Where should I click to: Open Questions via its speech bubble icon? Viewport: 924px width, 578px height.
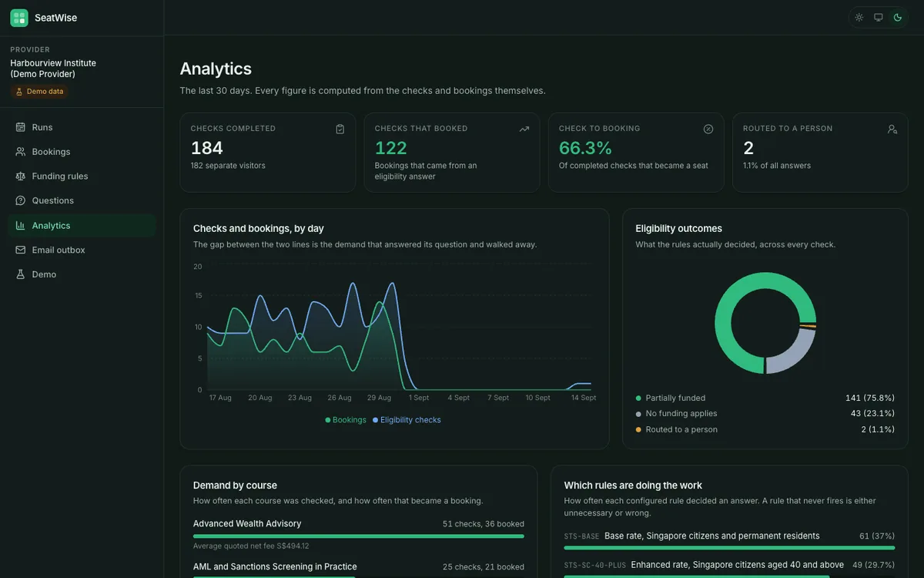20,200
